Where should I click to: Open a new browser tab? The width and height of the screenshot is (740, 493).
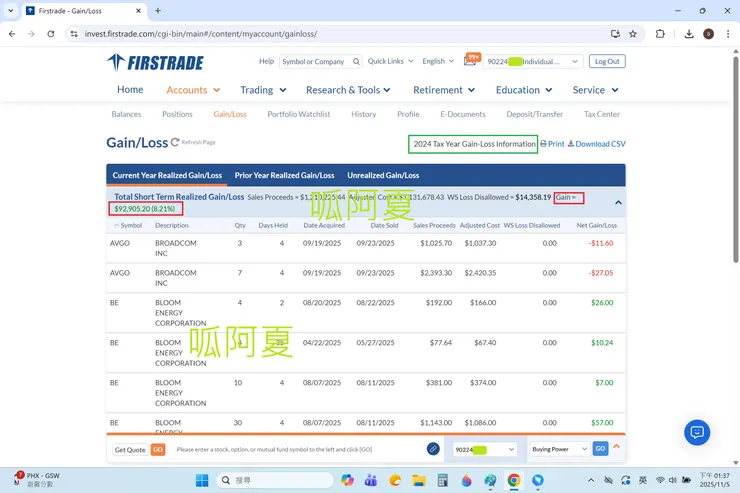coord(158,11)
